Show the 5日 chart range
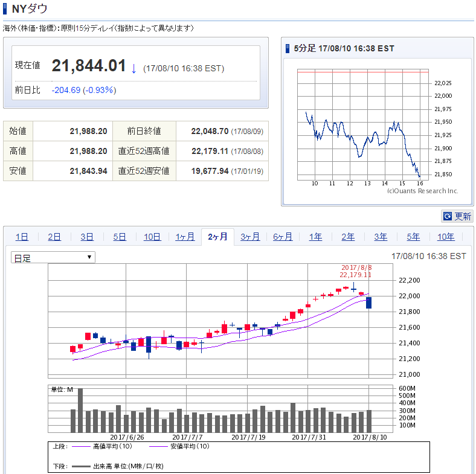Viewport: 476px width, 474px height. 120,237
